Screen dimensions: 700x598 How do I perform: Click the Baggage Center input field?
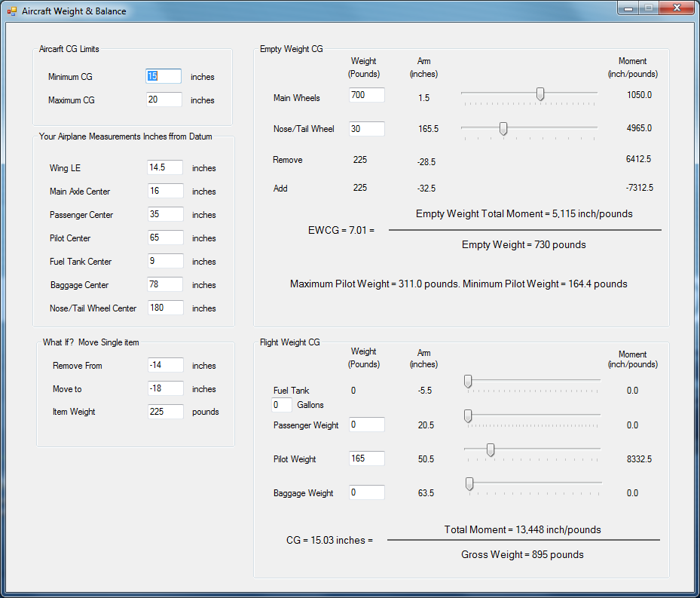click(x=165, y=284)
